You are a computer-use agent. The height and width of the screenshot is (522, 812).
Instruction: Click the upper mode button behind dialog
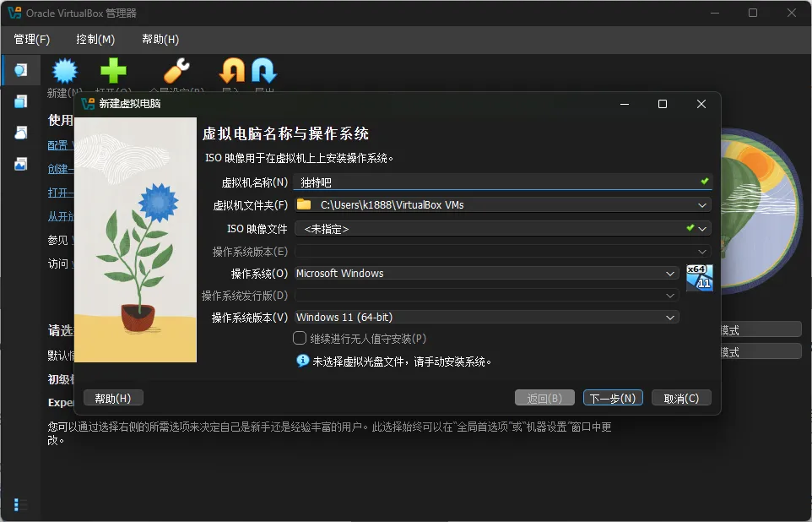761,329
